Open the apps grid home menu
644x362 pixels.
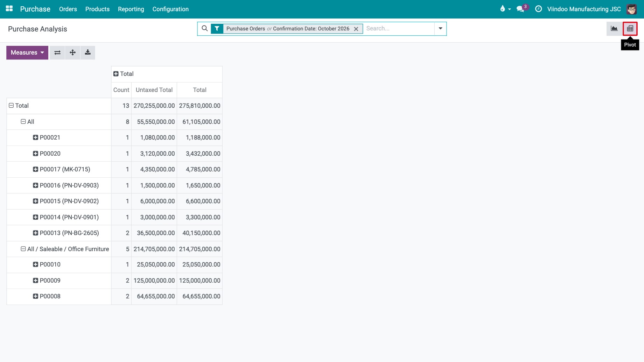point(9,9)
